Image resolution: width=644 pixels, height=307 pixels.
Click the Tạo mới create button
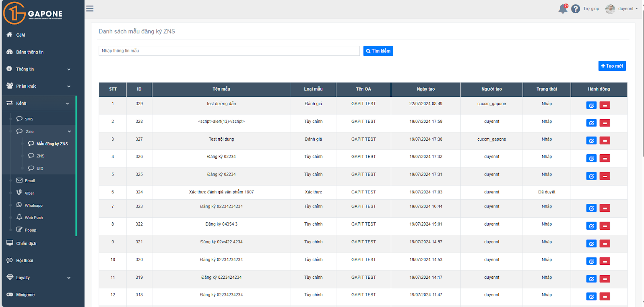point(612,66)
